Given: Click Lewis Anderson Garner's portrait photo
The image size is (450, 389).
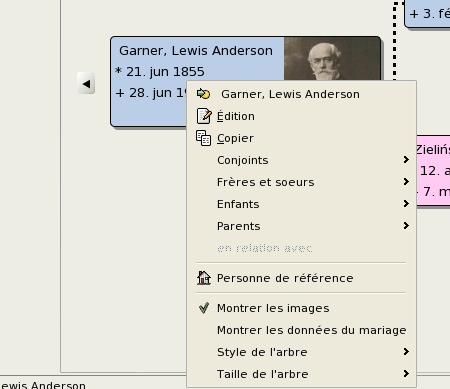Looking at the screenshot, I should click(332, 59).
